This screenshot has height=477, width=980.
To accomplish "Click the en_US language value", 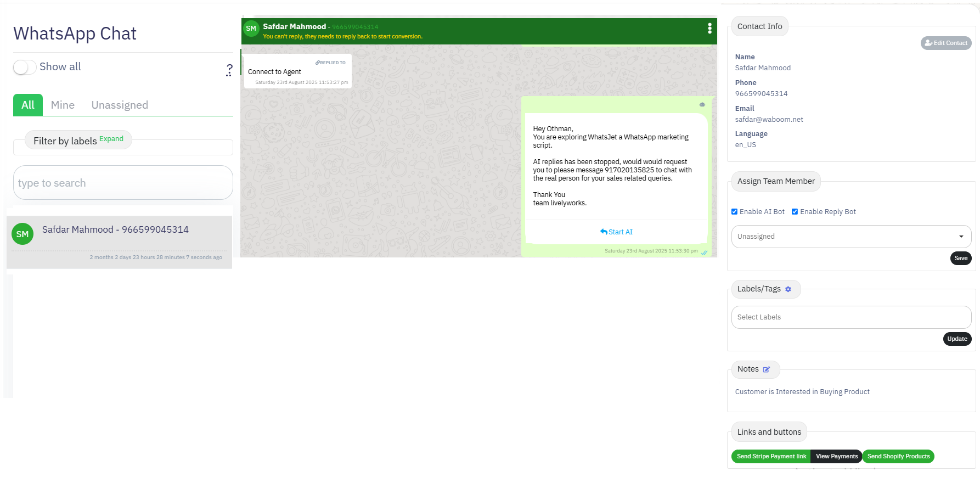I will [745, 145].
